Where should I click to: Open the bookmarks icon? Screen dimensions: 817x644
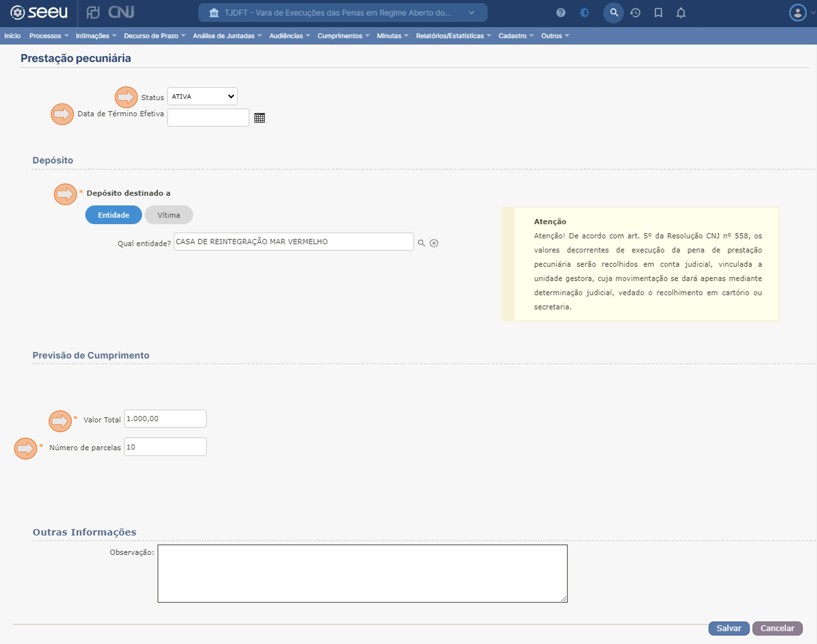(x=658, y=13)
